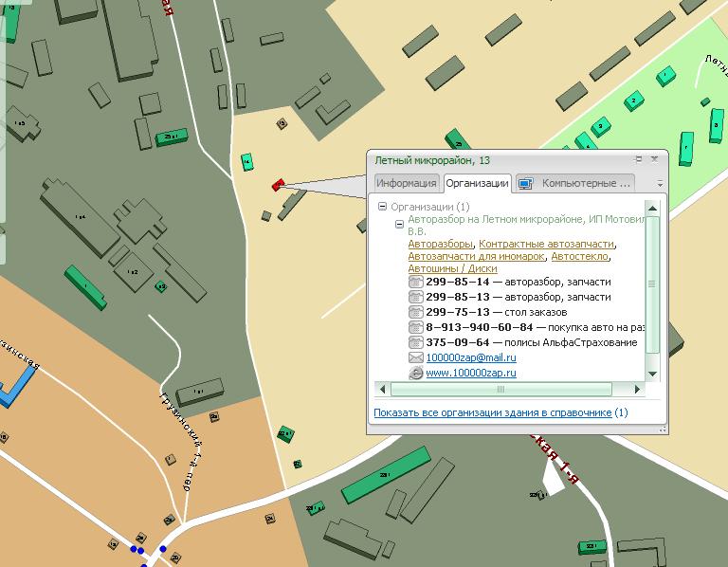Click Показать все организации здания в справочнике
This screenshot has height=567, width=728.
point(494,412)
